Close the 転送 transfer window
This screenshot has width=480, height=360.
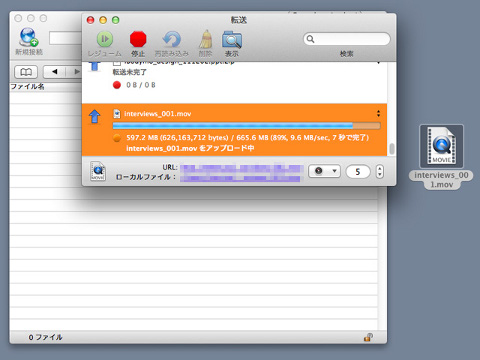(90, 20)
